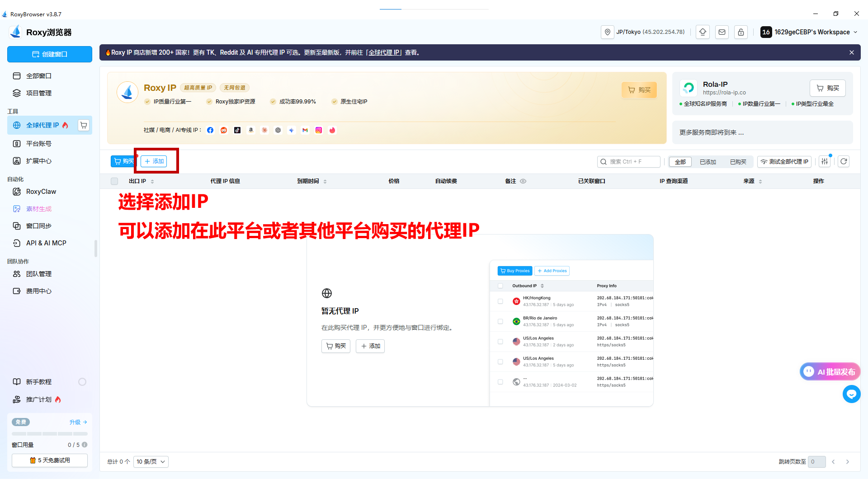The image size is (868, 488).
Task: Click the Instagram dedicated-line IP icon
Action: point(319,130)
